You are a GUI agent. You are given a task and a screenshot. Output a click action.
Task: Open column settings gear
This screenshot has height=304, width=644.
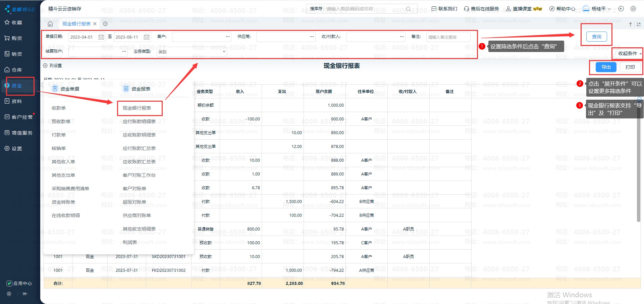coord(45,66)
